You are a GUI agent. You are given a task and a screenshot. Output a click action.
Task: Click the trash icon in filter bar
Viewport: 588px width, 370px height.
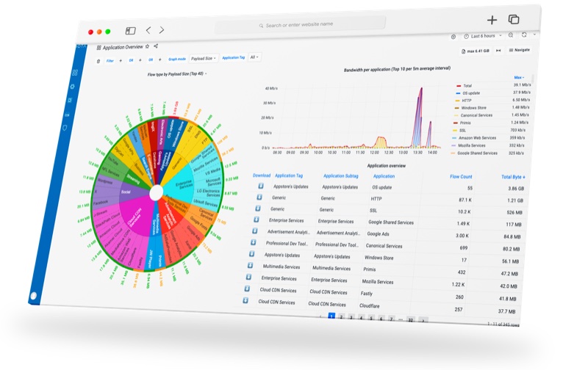point(99,61)
